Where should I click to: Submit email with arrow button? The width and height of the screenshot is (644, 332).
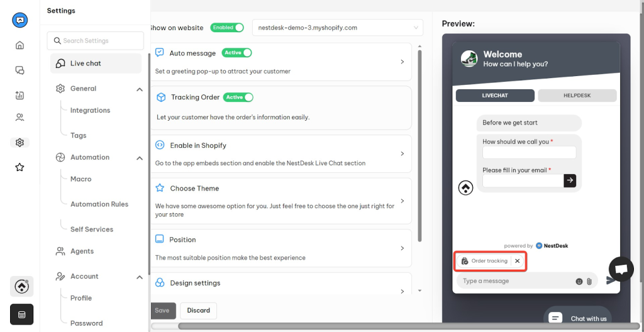[570, 180]
